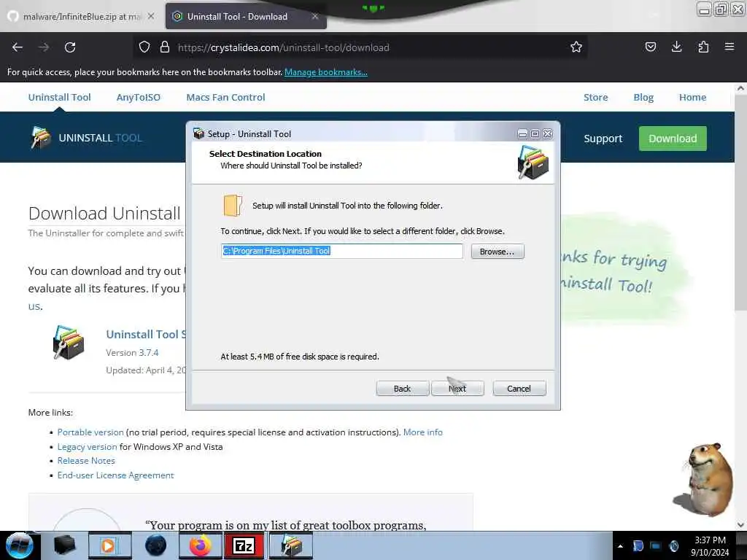This screenshot has width=747, height=560.
Task: Open the Manage bookmarks link
Action: tap(326, 72)
